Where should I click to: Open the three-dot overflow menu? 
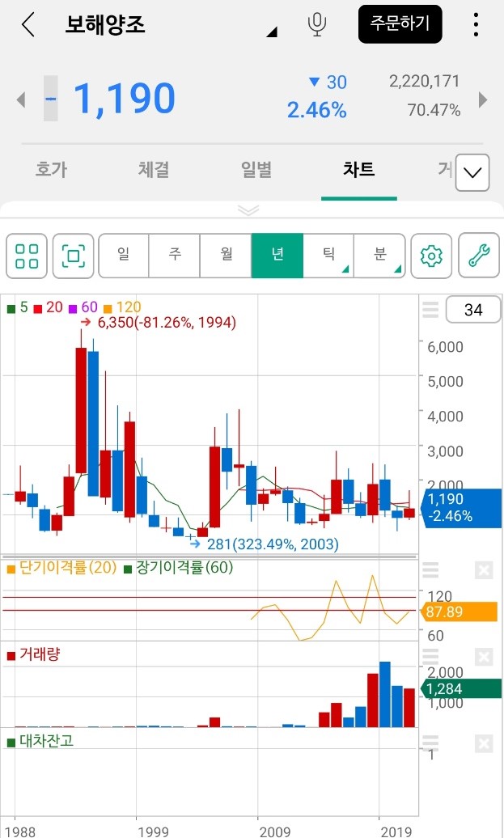point(476,24)
